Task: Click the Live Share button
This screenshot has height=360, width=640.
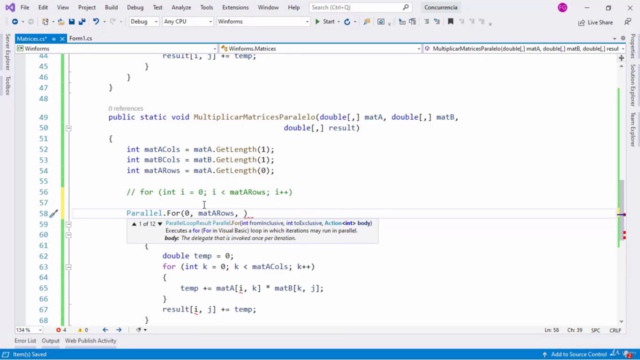Action: tap(596, 22)
